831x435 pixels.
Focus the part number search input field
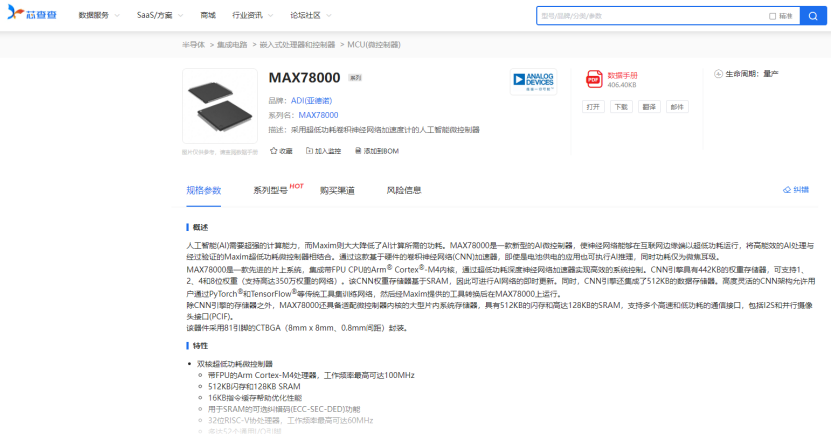point(652,16)
